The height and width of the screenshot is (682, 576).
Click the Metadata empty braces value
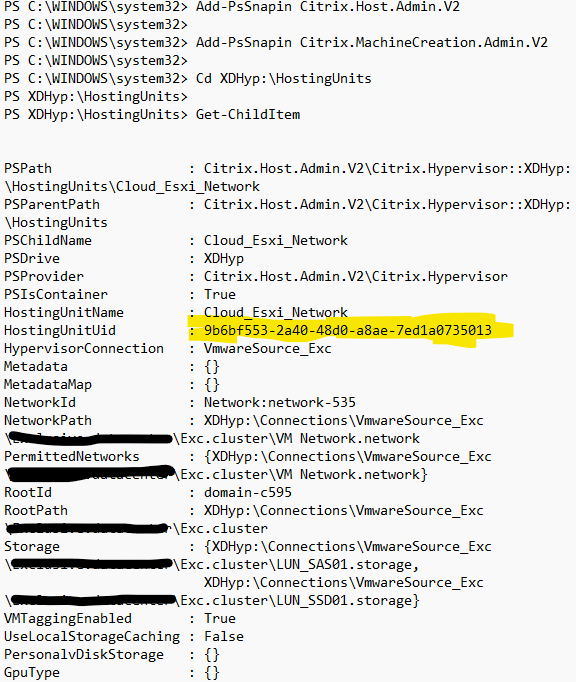[x=212, y=367]
